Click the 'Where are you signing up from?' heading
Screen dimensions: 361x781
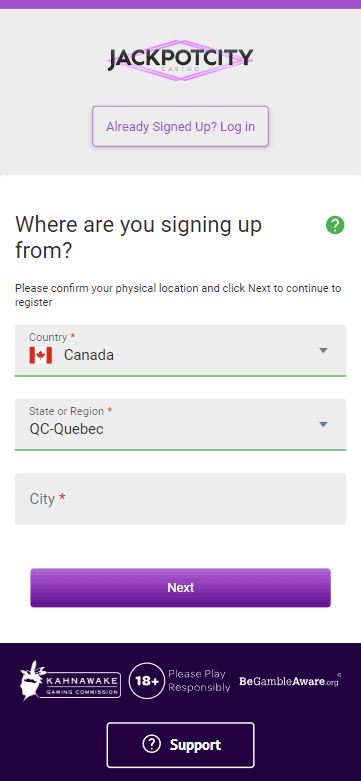138,238
